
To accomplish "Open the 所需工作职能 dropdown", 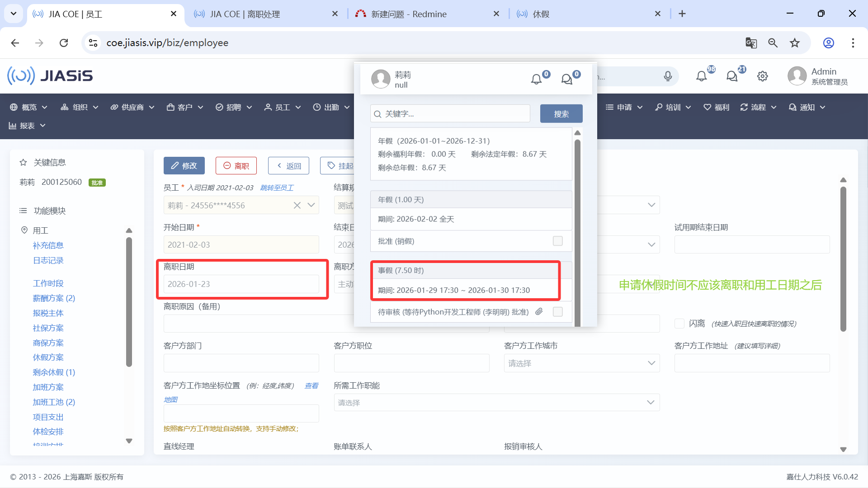I will coord(496,403).
